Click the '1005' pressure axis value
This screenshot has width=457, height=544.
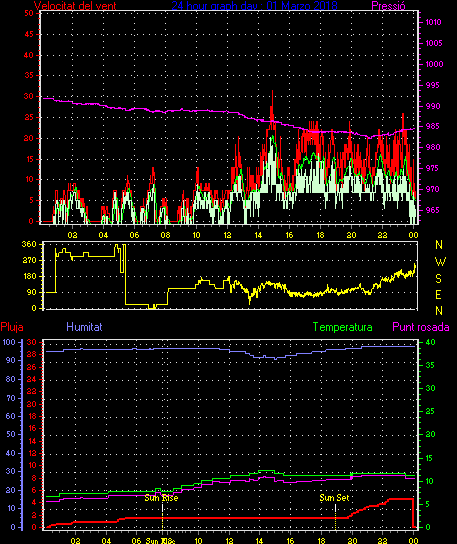pos(434,43)
